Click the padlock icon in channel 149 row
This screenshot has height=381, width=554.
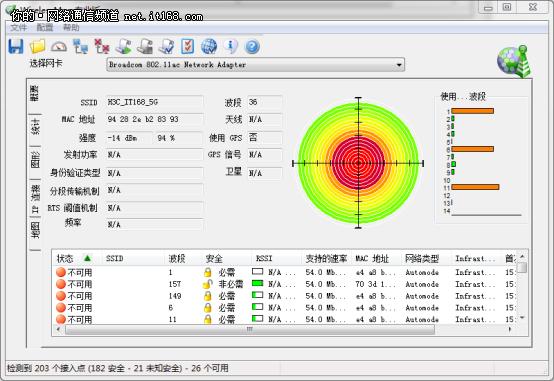point(208,296)
